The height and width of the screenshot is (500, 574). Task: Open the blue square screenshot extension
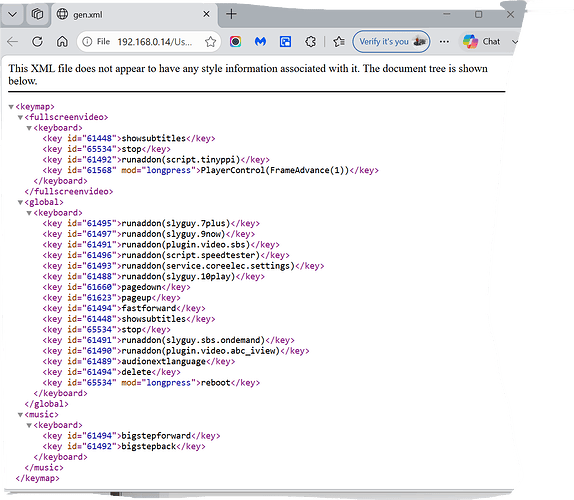[x=285, y=42]
